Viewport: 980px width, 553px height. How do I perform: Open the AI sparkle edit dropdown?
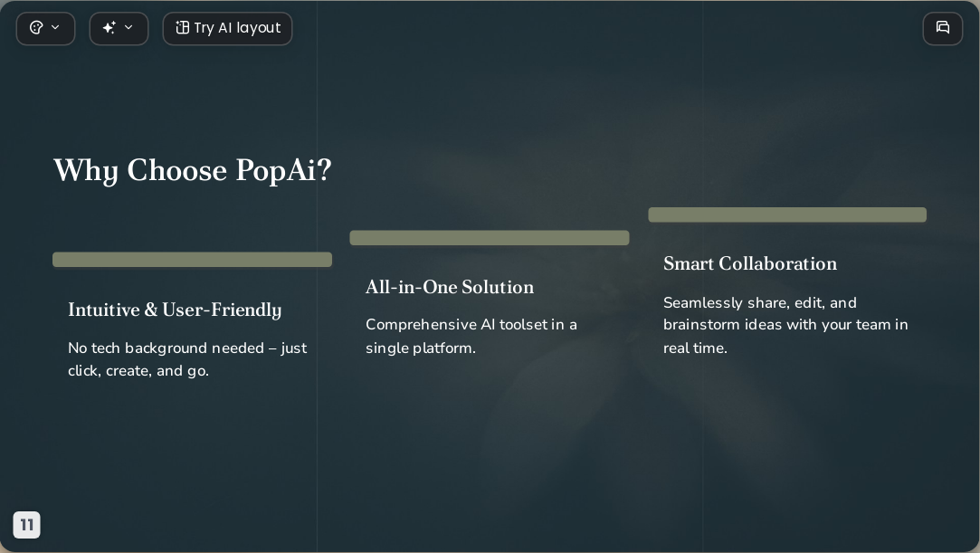click(119, 29)
